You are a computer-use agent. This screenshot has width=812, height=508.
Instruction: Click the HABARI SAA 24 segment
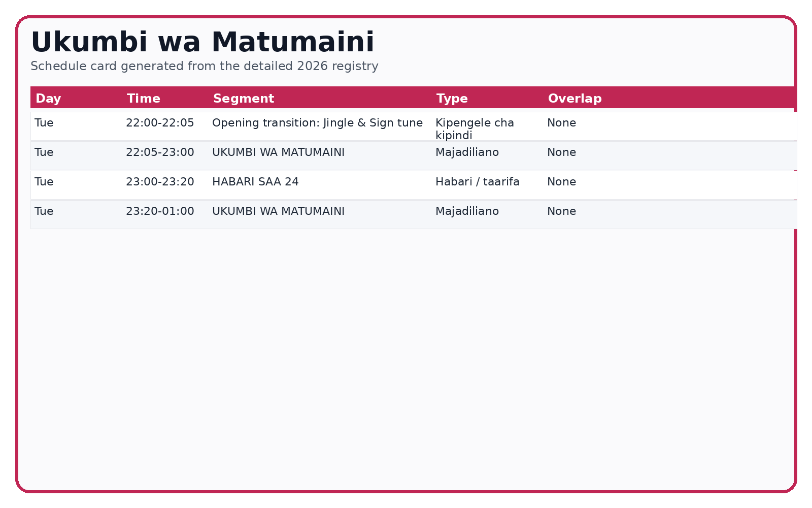[x=255, y=182]
